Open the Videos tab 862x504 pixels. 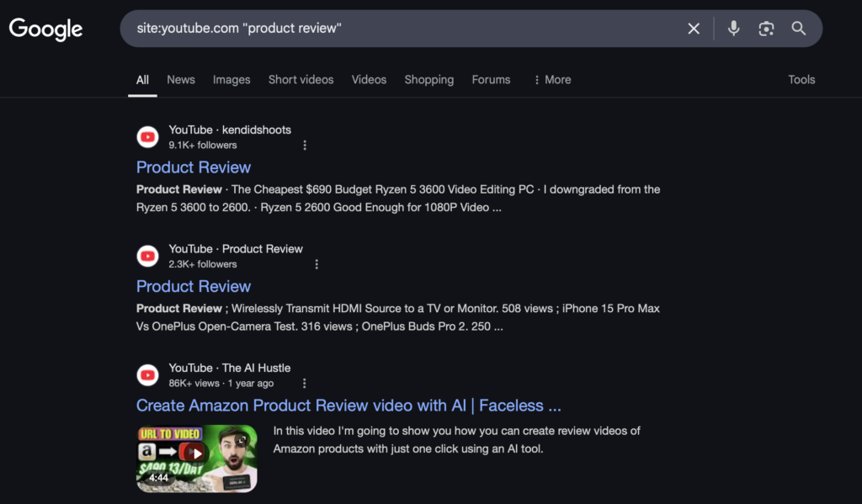(369, 80)
